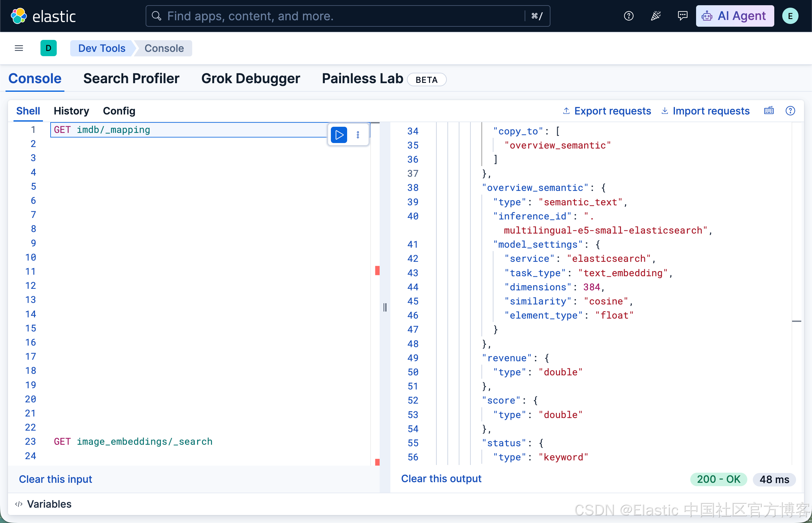The width and height of the screenshot is (812, 523).
Task: Click the 48 ms response time badge
Action: point(774,479)
